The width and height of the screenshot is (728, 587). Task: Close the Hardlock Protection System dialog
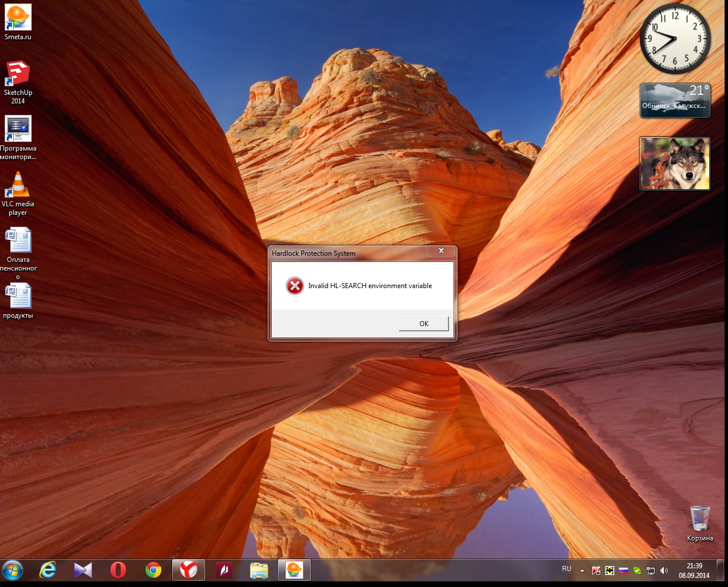441,251
